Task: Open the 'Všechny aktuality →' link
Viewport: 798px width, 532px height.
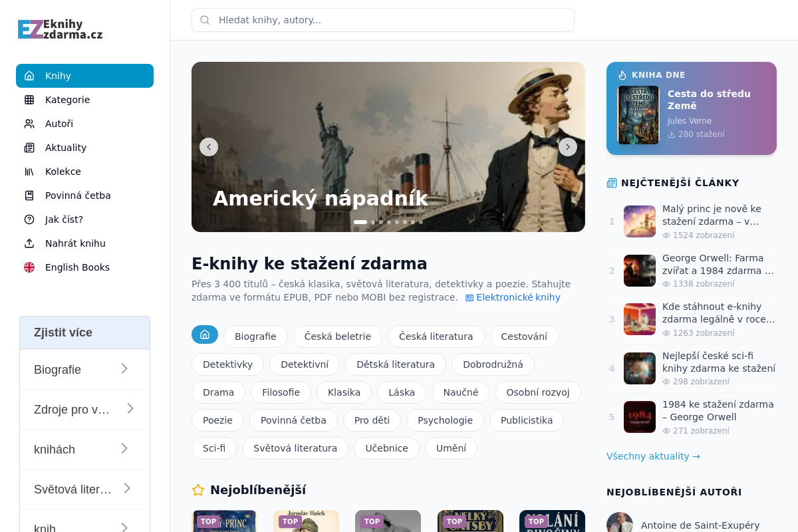Action: (x=653, y=456)
